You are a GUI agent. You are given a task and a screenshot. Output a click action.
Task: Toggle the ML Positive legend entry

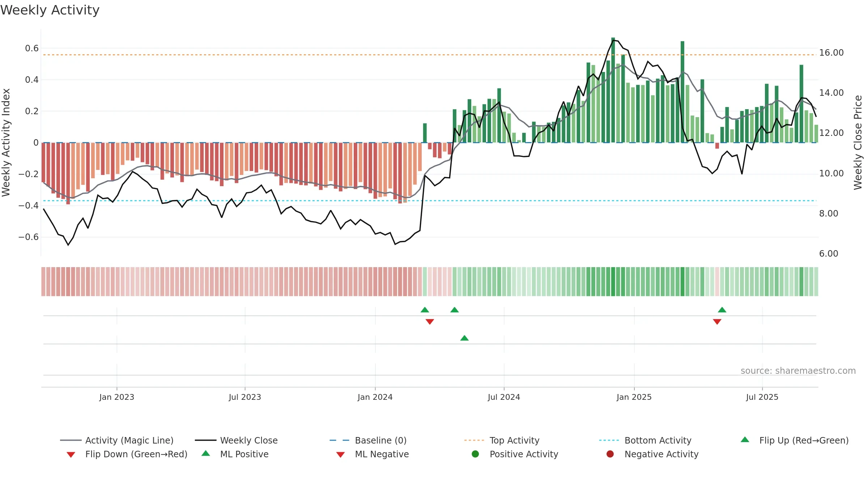click(235, 454)
